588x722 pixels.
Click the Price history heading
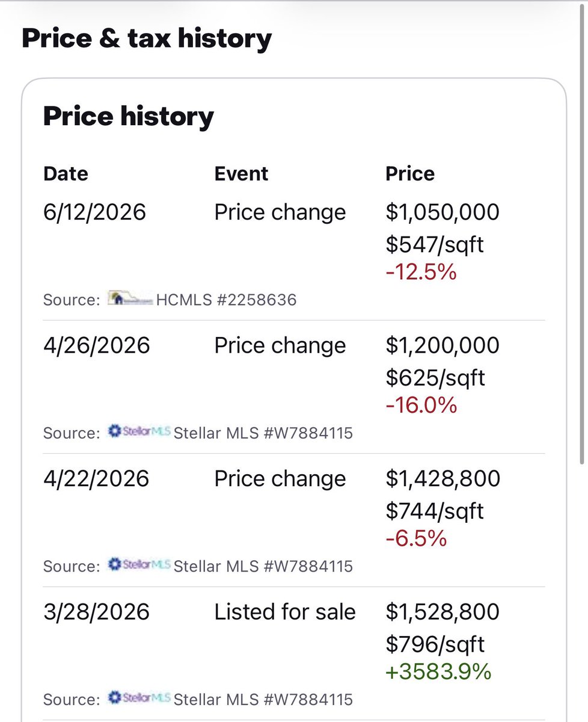pyautogui.click(x=129, y=116)
